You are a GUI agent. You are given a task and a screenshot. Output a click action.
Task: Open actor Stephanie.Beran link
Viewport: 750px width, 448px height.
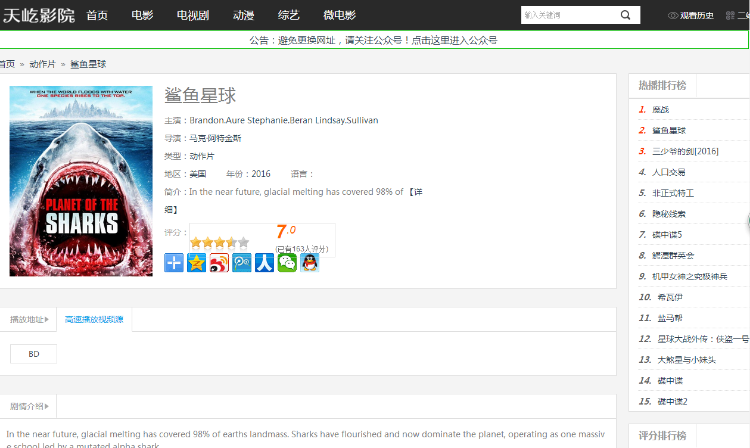[x=280, y=120]
